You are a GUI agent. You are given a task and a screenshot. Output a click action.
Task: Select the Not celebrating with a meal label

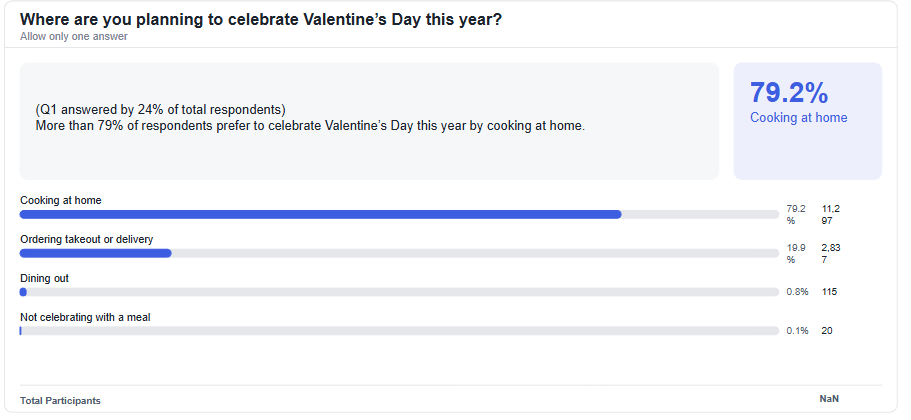point(85,317)
